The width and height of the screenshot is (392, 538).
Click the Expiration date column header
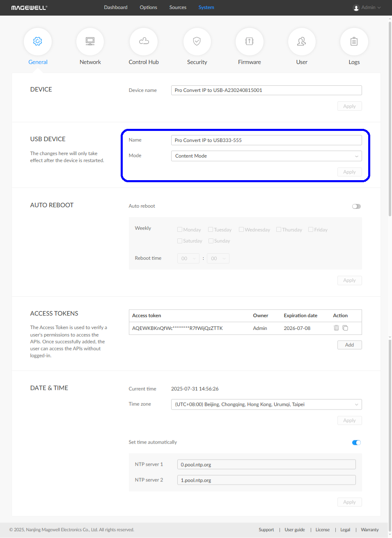(300, 316)
